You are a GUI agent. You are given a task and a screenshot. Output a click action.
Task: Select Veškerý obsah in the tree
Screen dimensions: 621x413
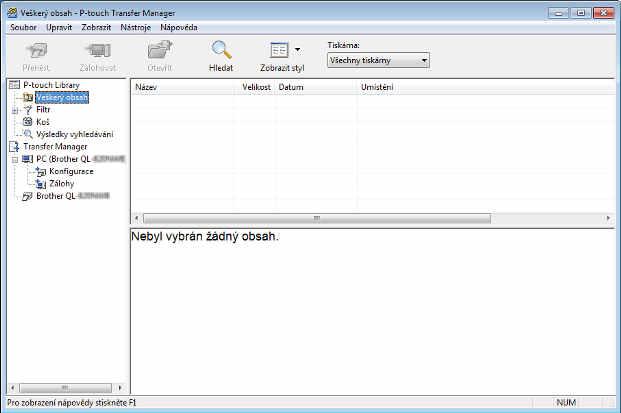point(62,97)
